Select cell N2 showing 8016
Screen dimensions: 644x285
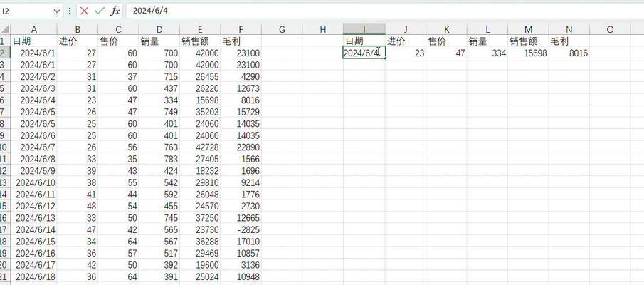[569, 53]
